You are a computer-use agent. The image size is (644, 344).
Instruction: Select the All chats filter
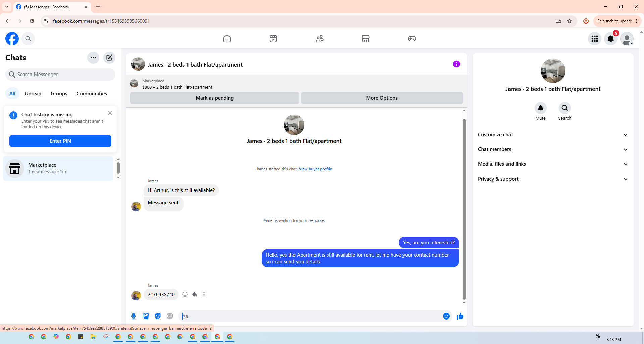coord(12,94)
